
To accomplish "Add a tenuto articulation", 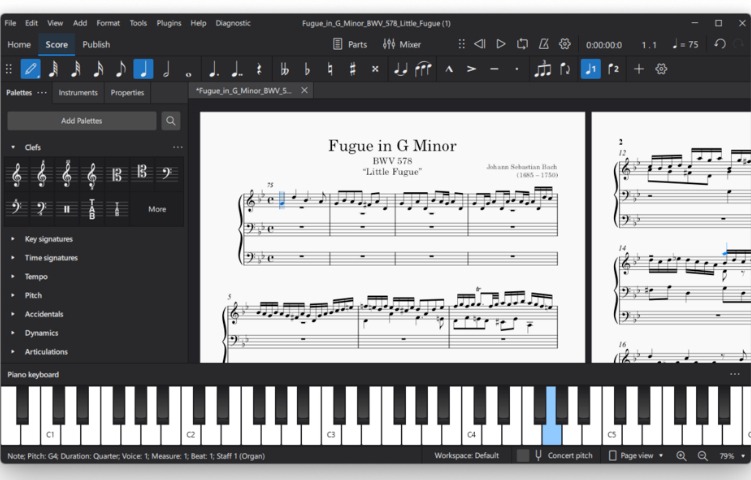I will pyautogui.click(x=494, y=69).
